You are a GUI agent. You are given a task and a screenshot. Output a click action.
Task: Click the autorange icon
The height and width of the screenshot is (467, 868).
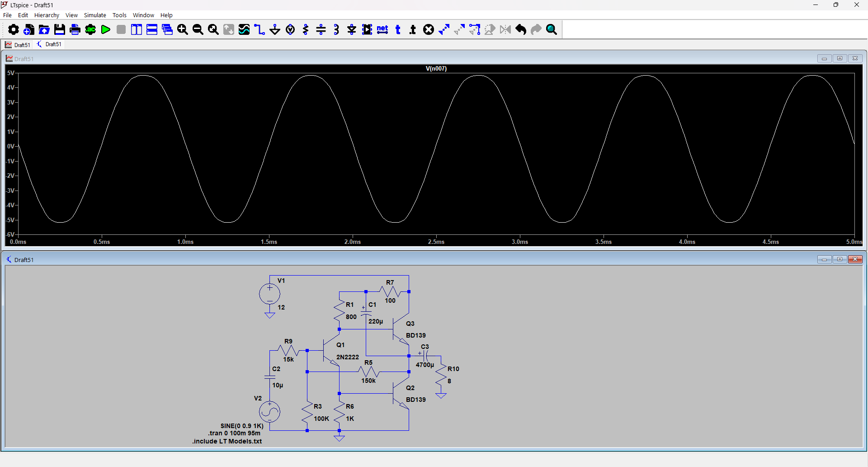point(229,30)
